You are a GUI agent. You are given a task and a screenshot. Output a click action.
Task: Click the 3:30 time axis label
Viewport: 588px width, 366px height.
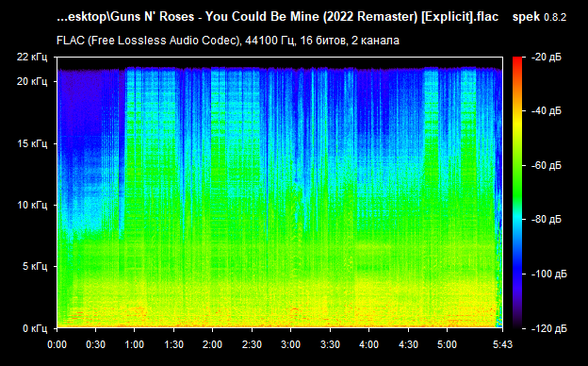pyautogui.click(x=330, y=344)
